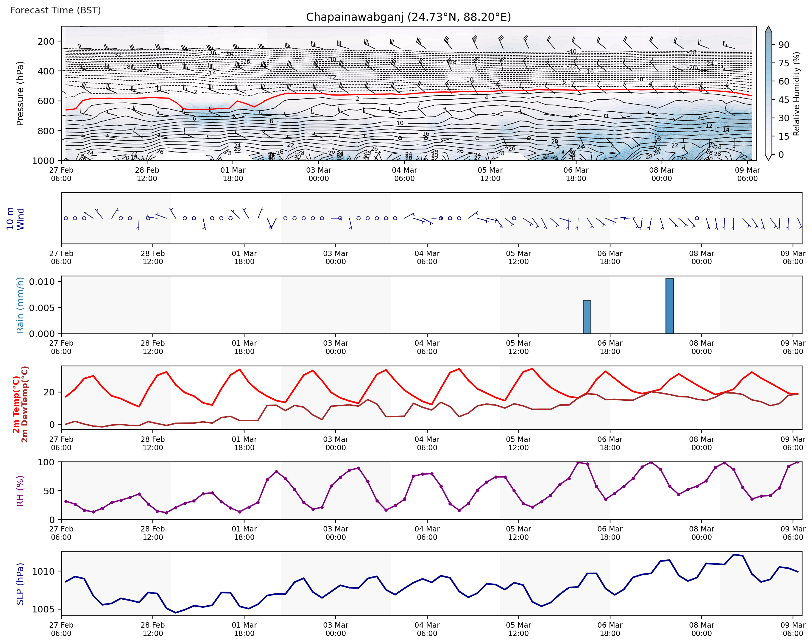The height and width of the screenshot is (644, 812).
Task: Click the shorter rain bar before 06 Mar 18:00
Action: [x=587, y=317]
